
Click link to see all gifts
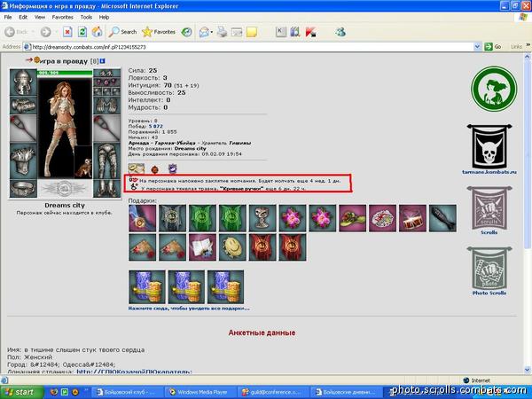tap(189, 309)
